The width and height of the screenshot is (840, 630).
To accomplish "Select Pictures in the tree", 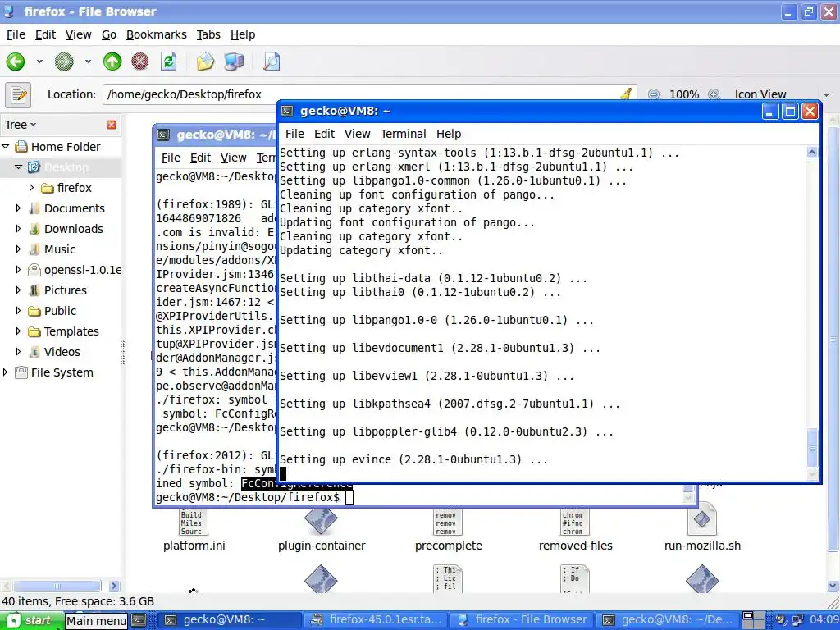I will click(66, 290).
